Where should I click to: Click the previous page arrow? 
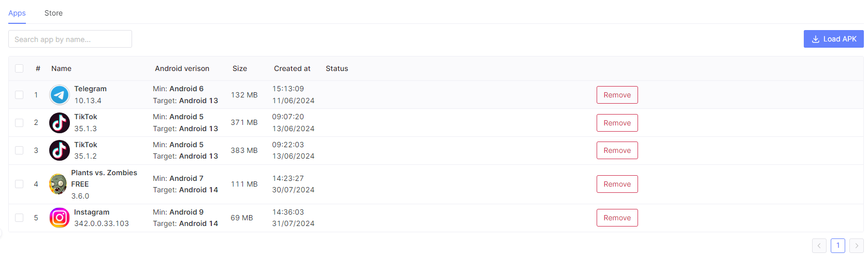point(819,246)
